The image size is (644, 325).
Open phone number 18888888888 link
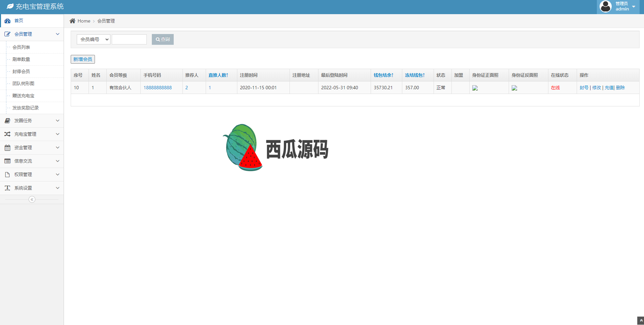click(158, 88)
